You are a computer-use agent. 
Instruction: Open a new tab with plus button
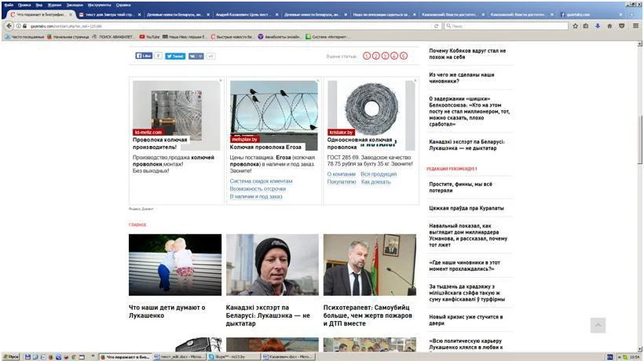pyautogui.click(x=632, y=14)
